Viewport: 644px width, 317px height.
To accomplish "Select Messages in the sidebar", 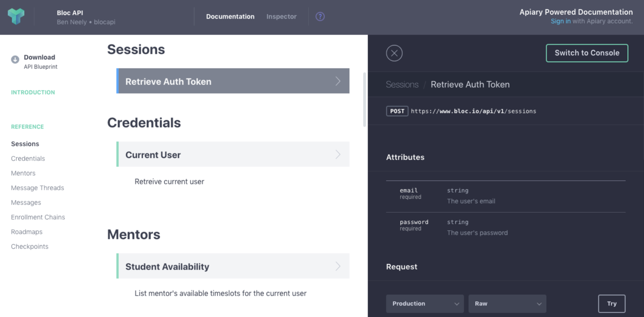I will click(26, 203).
